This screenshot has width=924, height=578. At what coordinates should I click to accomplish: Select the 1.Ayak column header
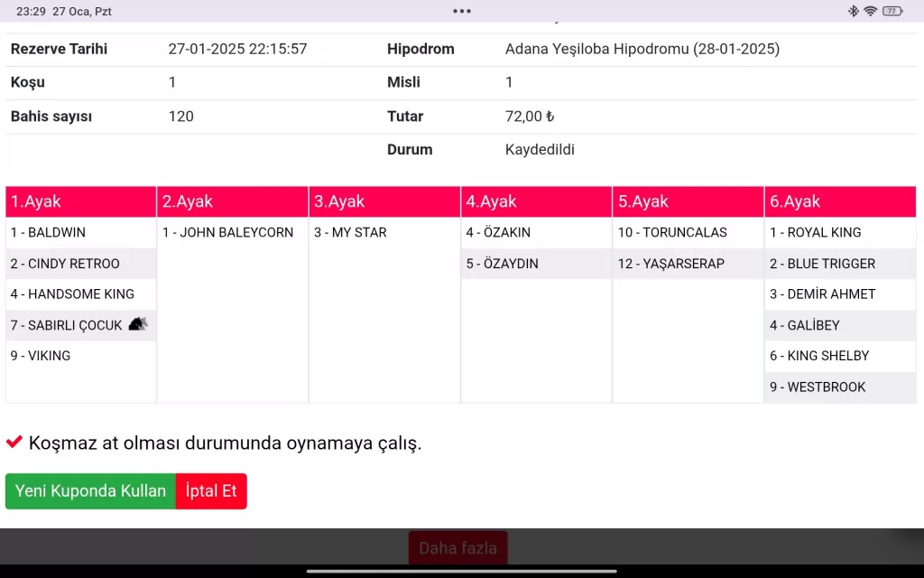click(x=80, y=201)
